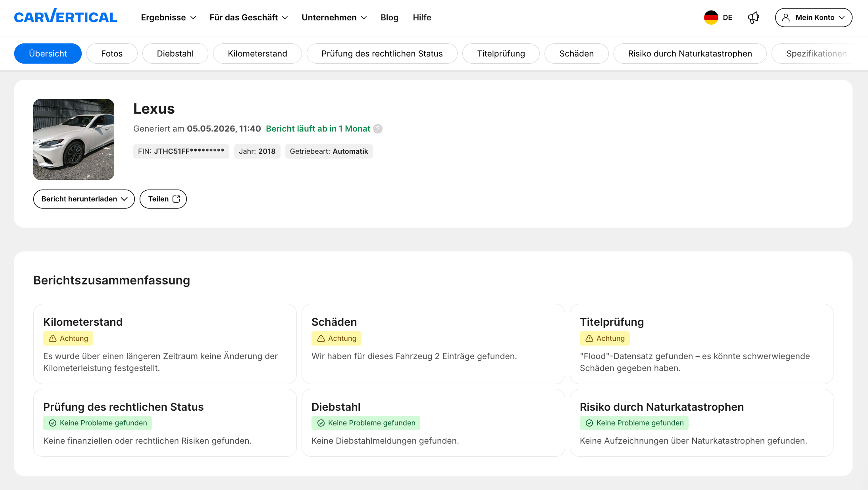868x490 pixels.
Task: Click the FIN: JTHC51FF********* chip
Action: (181, 151)
